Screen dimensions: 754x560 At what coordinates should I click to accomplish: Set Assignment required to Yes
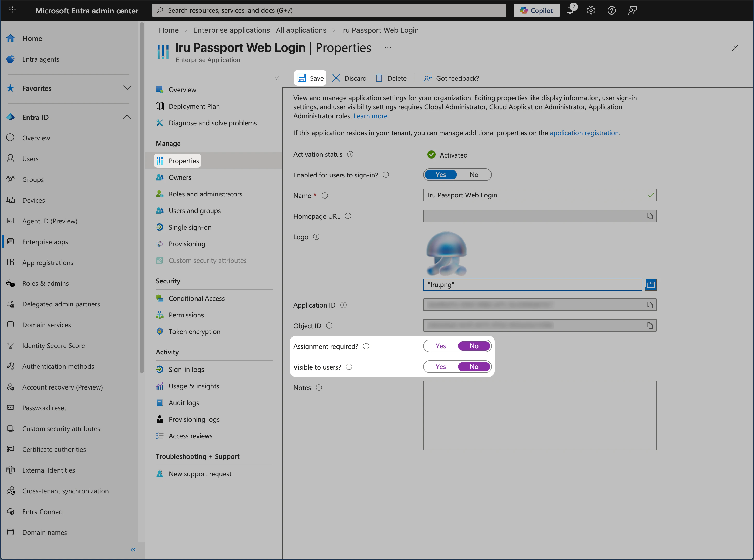[440, 346]
